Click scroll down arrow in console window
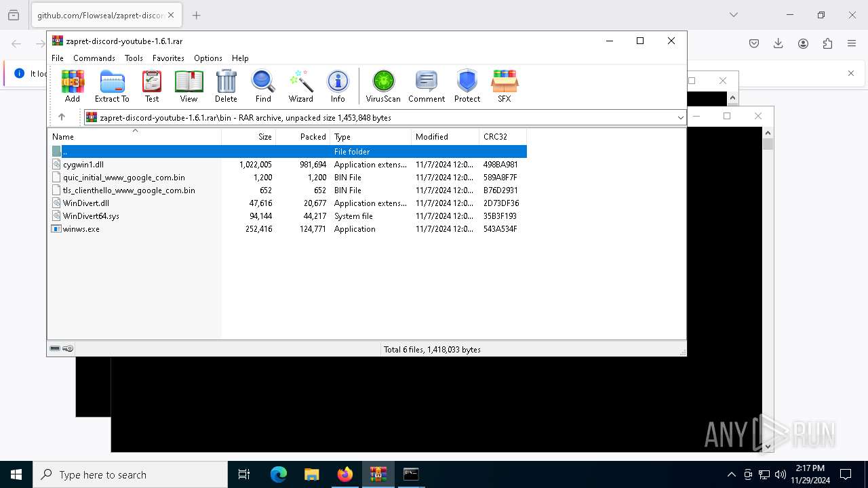Image resolution: width=868 pixels, height=488 pixels. tap(768, 447)
